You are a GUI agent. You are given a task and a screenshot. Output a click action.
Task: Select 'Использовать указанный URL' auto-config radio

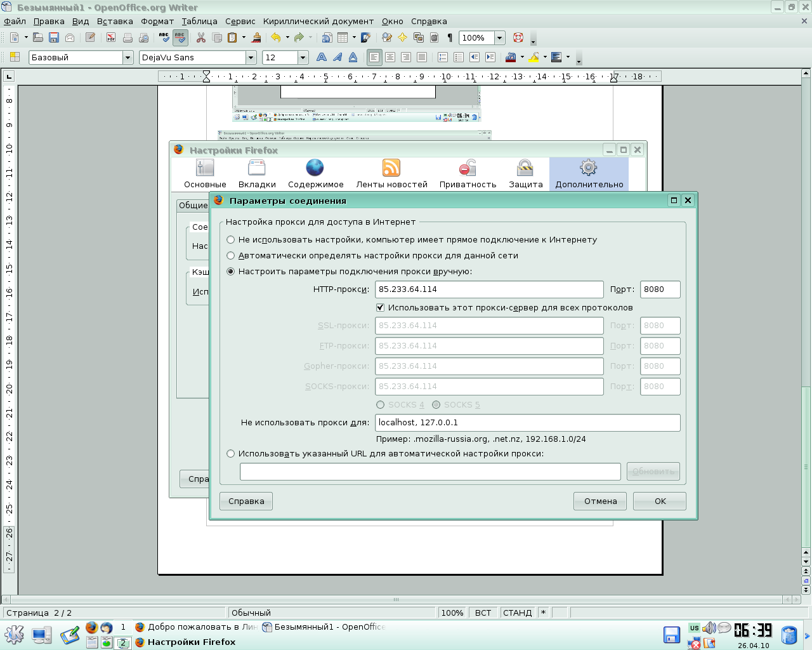click(x=231, y=454)
